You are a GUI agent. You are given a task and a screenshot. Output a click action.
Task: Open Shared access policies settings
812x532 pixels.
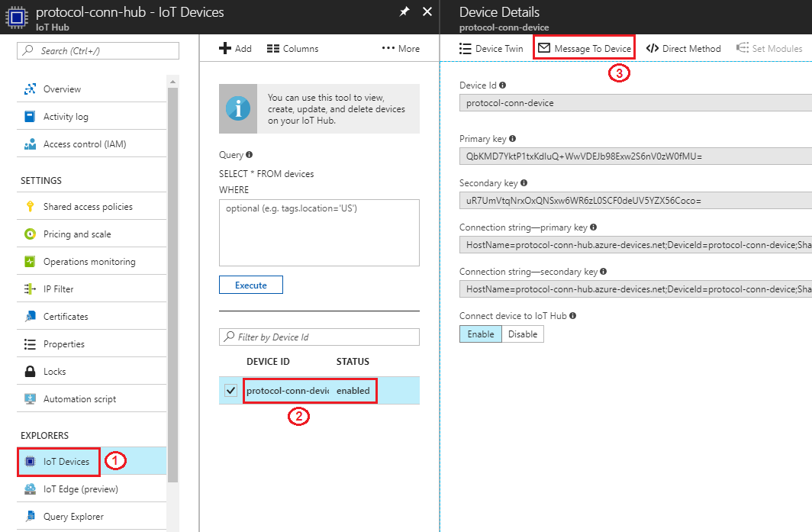coord(88,207)
